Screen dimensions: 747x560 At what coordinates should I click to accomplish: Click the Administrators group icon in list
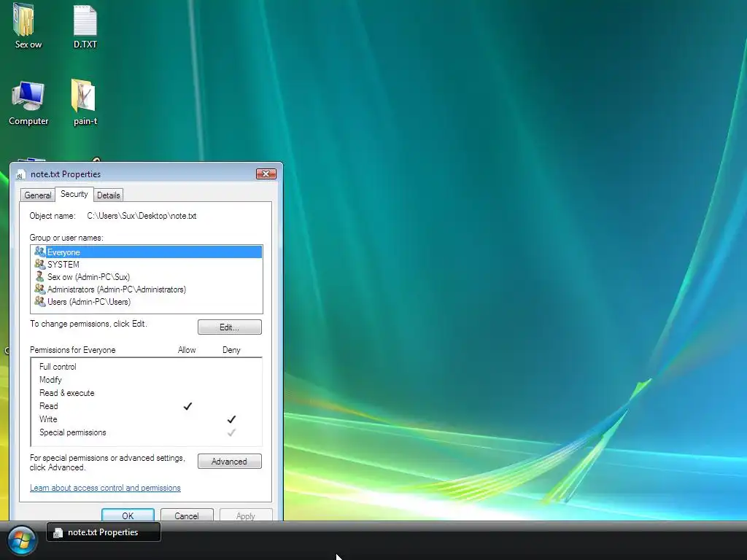tap(40, 289)
